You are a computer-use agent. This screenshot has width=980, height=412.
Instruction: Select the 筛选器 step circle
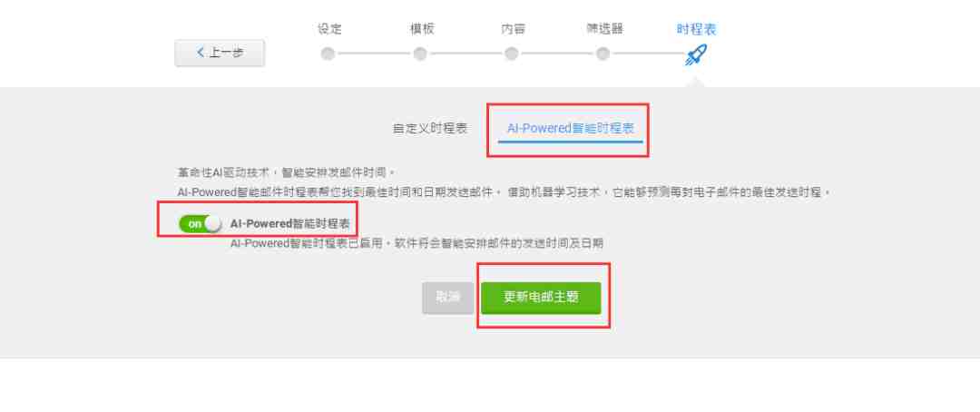tap(603, 54)
